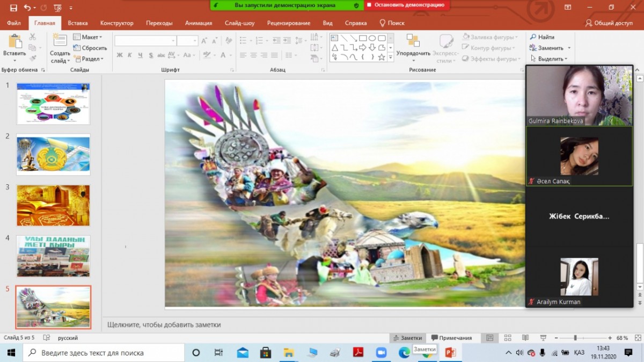Open Zoom from the Windows taskbar
The height and width of the screenshot is (362, 644).
coord(381,353)
